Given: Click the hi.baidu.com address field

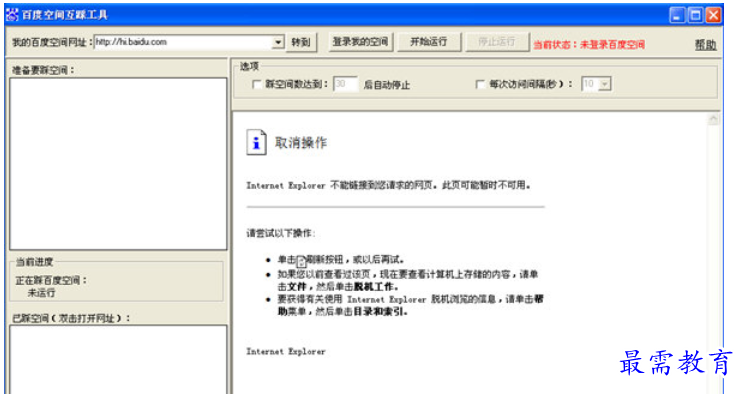Looking at the screenshot, I should pos(183,42).
